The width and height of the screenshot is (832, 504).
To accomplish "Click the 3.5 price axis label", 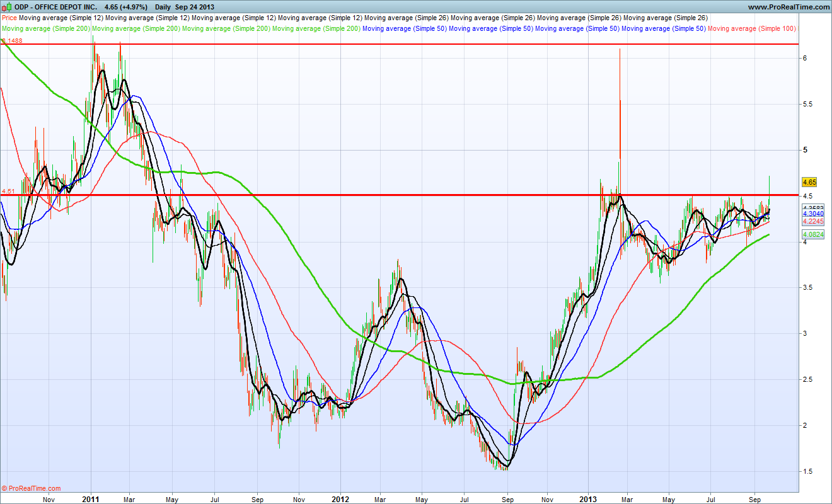I will click(x=807, y=287).
